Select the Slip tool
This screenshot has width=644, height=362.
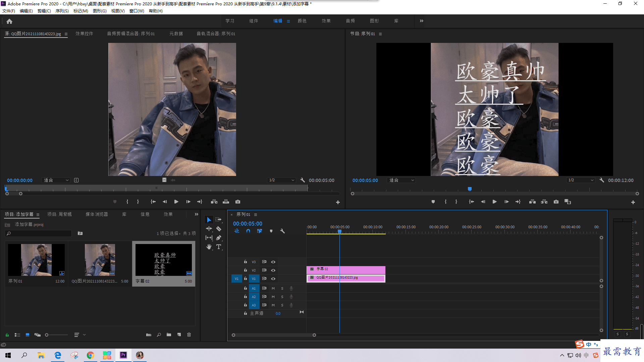(209, 238)
